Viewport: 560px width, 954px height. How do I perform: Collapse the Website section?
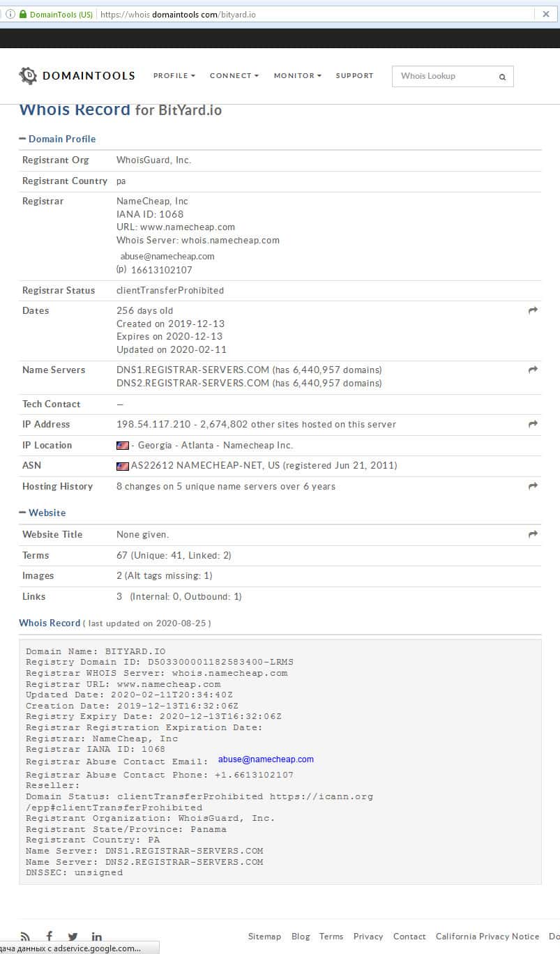coord(42,513)
